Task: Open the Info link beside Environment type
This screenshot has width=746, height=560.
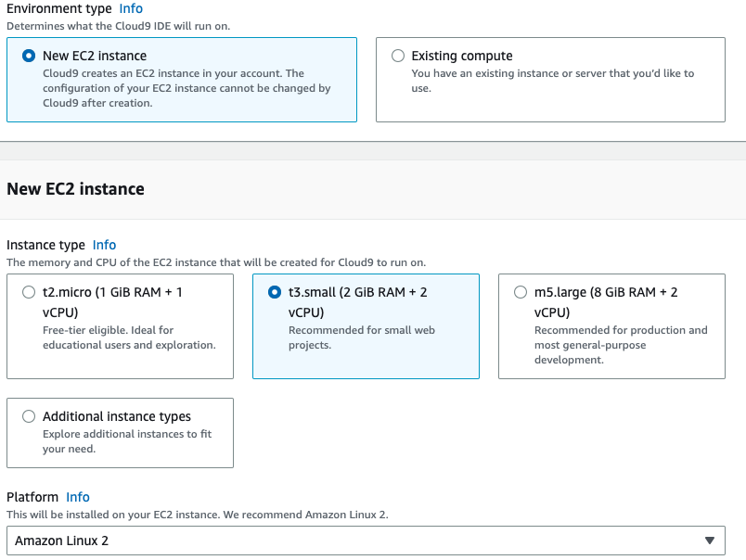Action: tap(131, 8)
